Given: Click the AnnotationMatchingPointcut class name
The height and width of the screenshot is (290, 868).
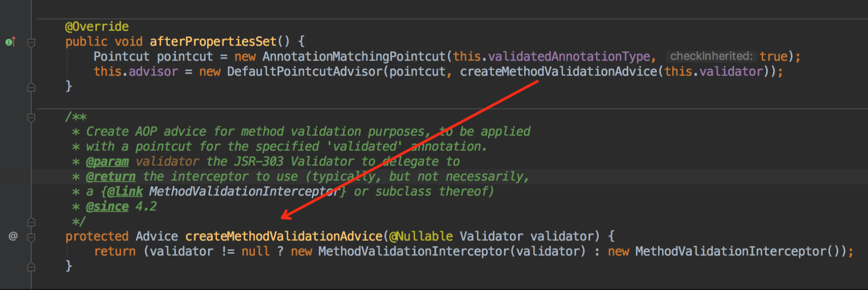Looking at the screenshot, I should click(x=354, y=57).
